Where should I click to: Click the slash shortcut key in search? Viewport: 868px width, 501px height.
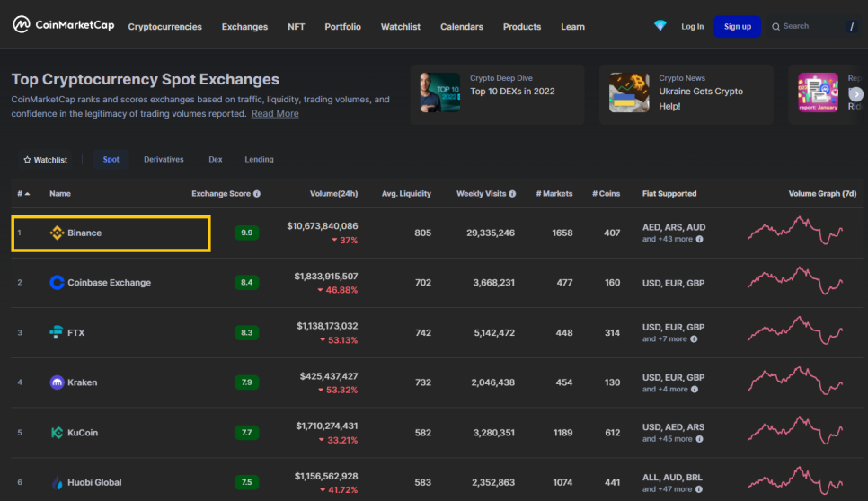tap(852, 27)
